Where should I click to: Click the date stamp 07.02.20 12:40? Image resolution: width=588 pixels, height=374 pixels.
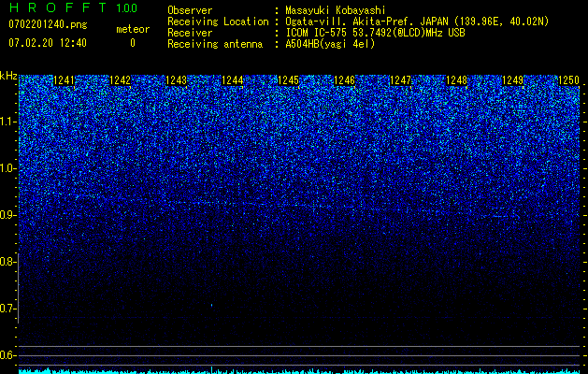click(x=48, y=43)
